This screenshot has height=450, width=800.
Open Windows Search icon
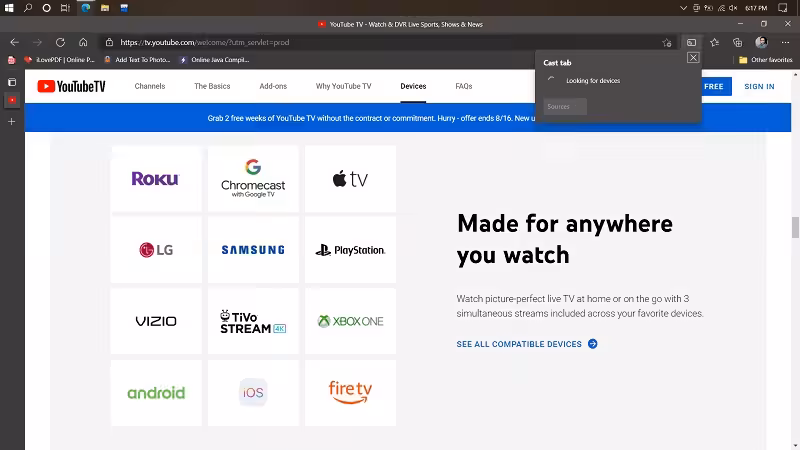pyautogui.click(x=28, y=8)
